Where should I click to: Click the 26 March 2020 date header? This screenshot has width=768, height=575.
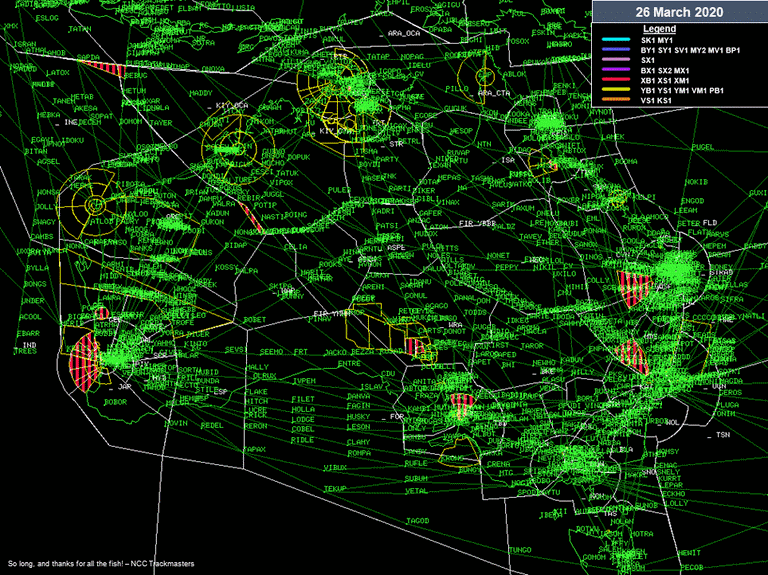(x=679, y=12)
